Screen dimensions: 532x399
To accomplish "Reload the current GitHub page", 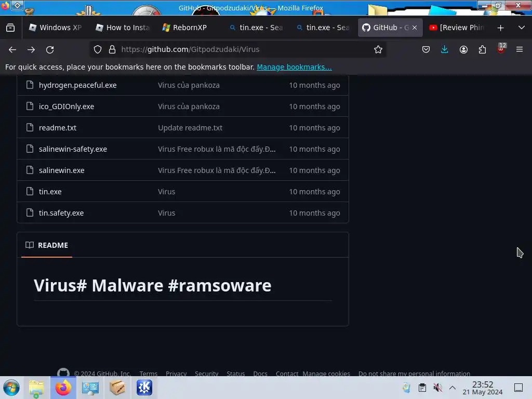I will 50,49.
